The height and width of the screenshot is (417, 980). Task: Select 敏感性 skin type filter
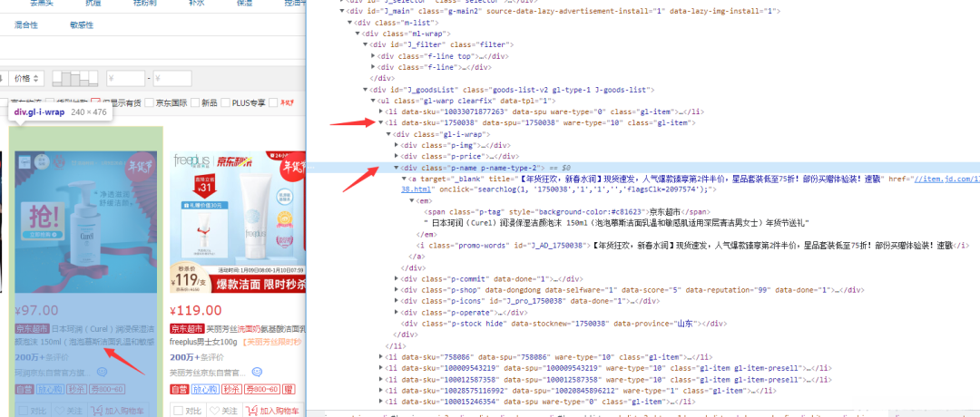82,25
